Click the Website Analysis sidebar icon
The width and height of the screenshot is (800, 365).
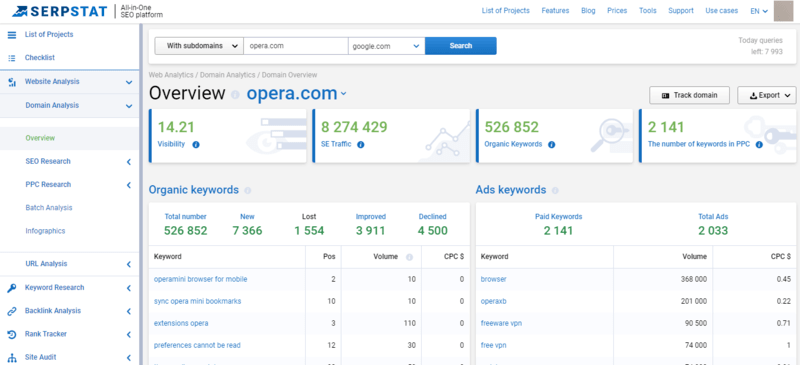coord(12,82)
